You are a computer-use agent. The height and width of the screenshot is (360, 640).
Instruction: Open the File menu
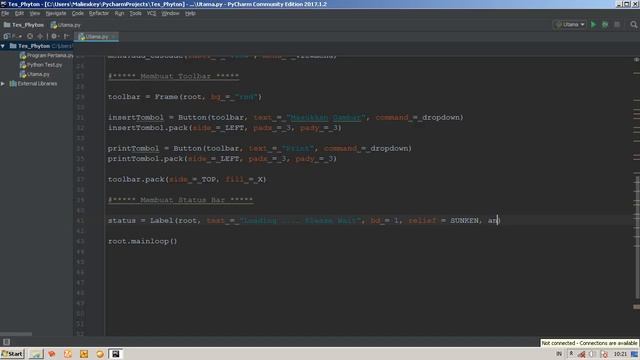(x=5, y=13)
